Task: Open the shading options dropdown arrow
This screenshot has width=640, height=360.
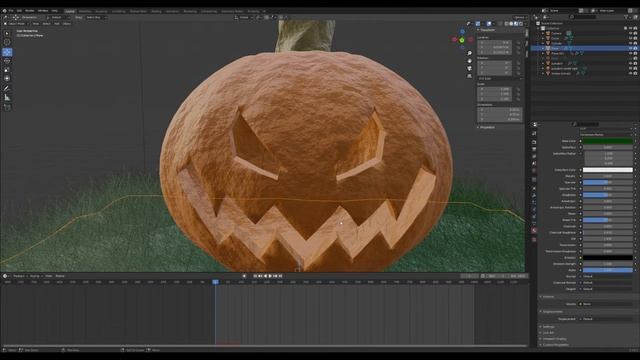Action: pyautogui.click(x=526, y=24)
